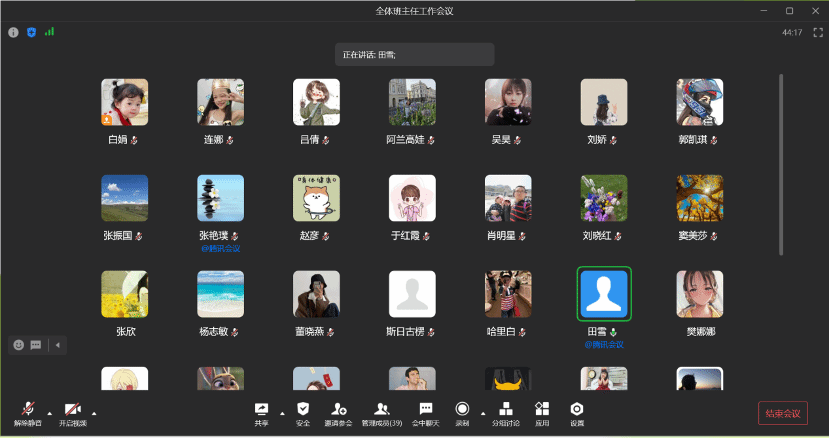Viewport: 830px width, 438px height.
Task: Click the red 结束会议 end meeting button
Action: 782,413
